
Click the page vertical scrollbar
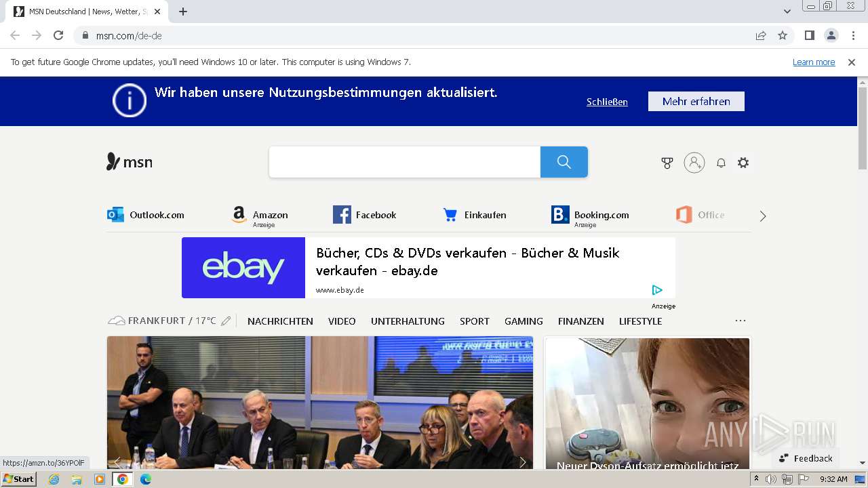[863, 128]
